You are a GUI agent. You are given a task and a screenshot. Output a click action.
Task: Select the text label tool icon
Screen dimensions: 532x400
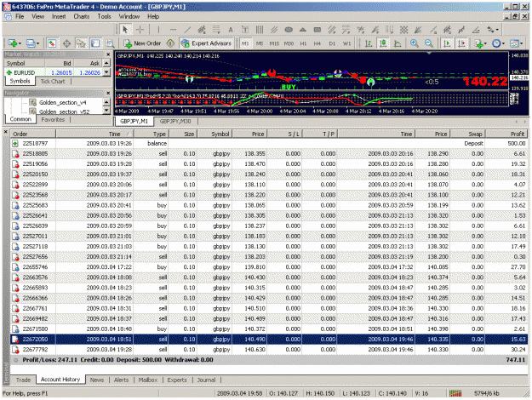[x=231, y=30]
